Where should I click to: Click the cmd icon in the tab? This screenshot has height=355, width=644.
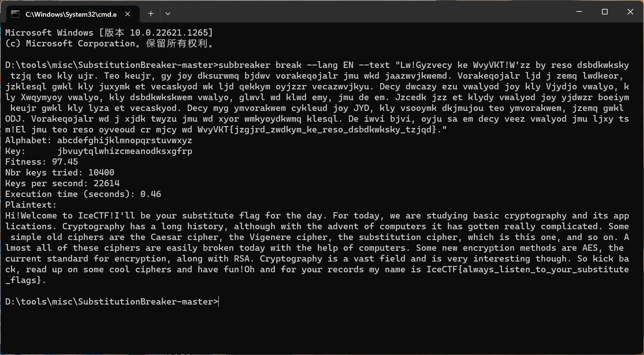click(x=15, y=14)
